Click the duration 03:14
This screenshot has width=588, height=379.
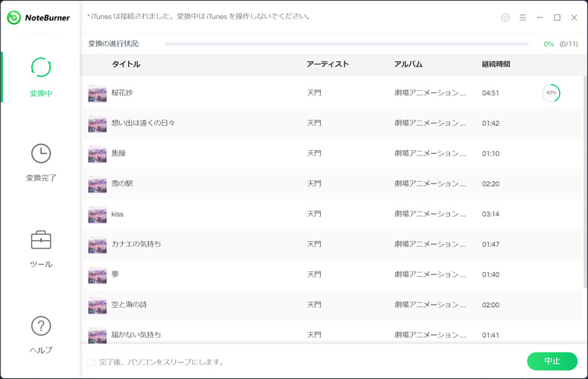coord(490,215)
